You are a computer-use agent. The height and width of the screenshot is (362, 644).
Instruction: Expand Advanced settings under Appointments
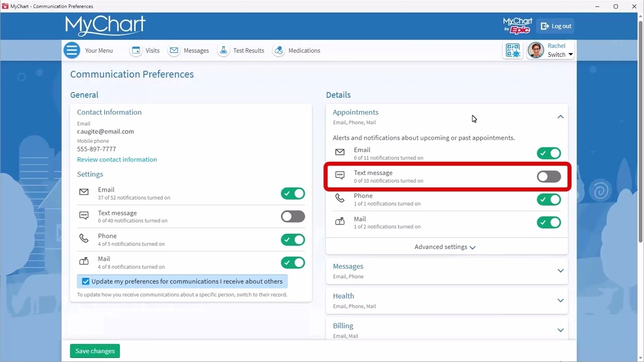tap(445, 247)
